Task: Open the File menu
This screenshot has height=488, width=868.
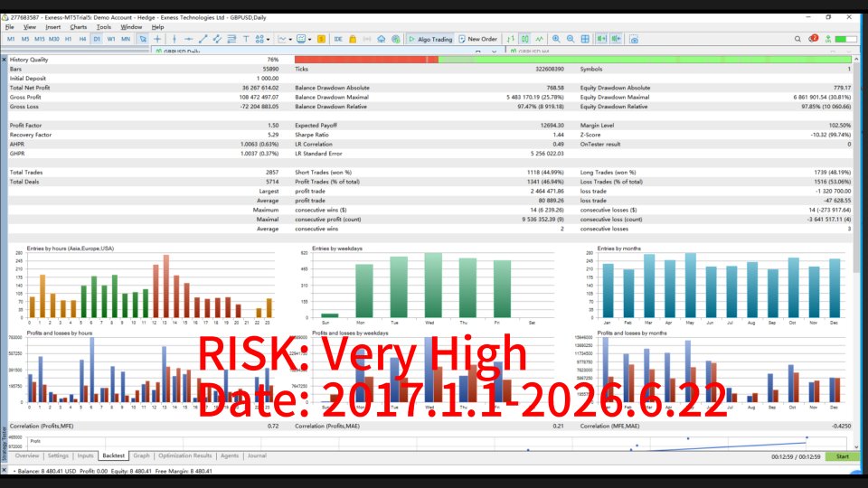Action: tap(9, 27)
